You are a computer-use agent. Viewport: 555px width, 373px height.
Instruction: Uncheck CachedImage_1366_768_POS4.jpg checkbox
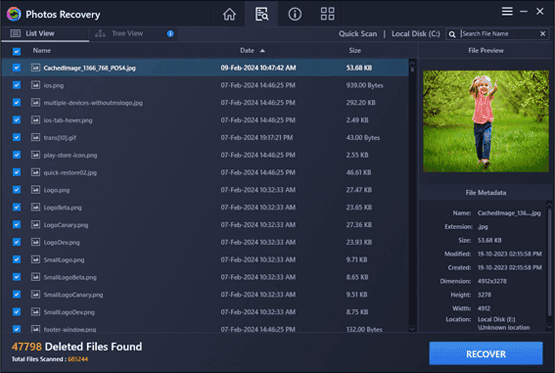coord(17,68)
